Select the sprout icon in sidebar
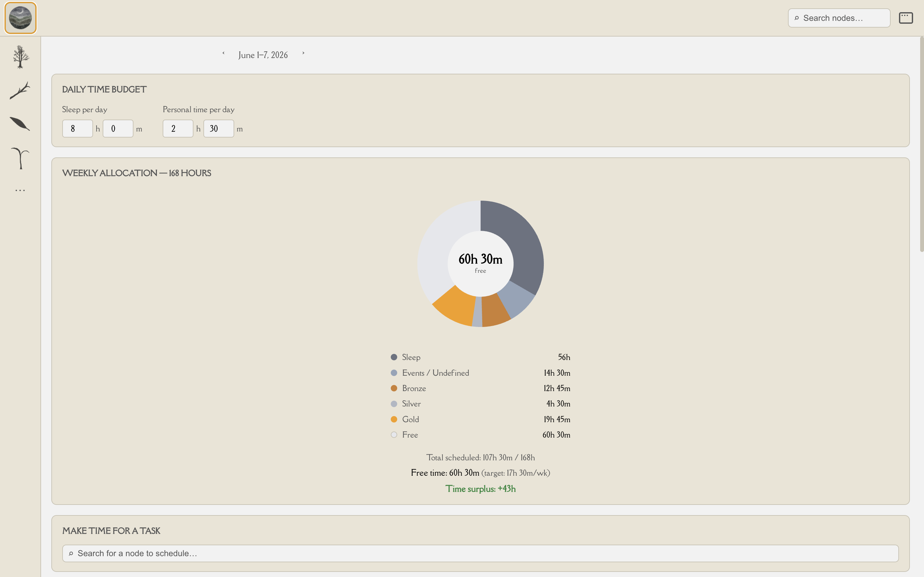 [20, 158]
